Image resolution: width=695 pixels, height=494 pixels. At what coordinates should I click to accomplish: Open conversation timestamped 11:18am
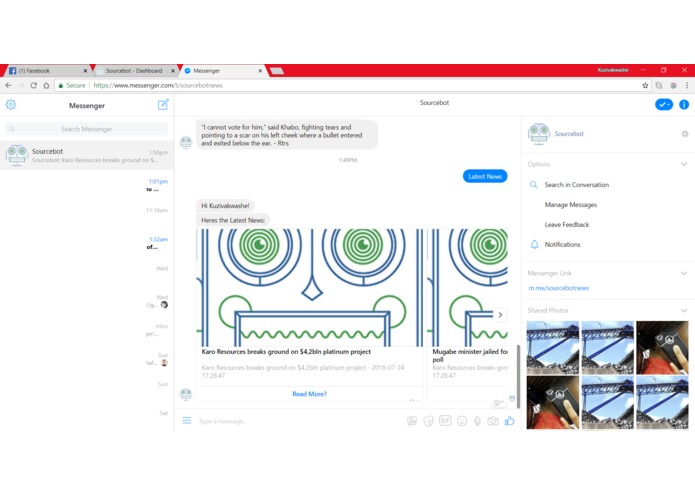pos(87,214)
